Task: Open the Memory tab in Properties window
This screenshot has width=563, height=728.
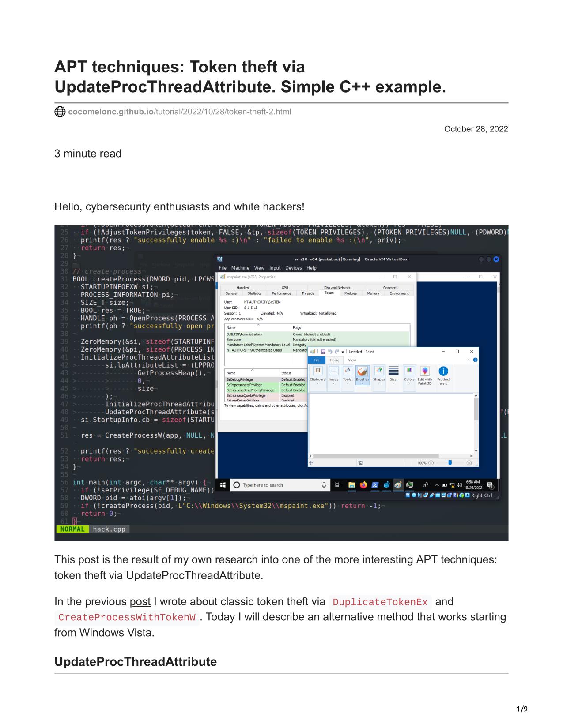Action: tap(373, 293)
